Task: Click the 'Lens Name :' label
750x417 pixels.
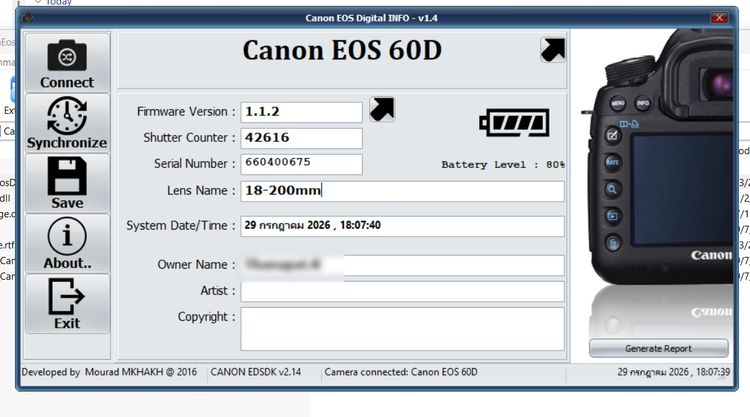Action: [201, 191]
